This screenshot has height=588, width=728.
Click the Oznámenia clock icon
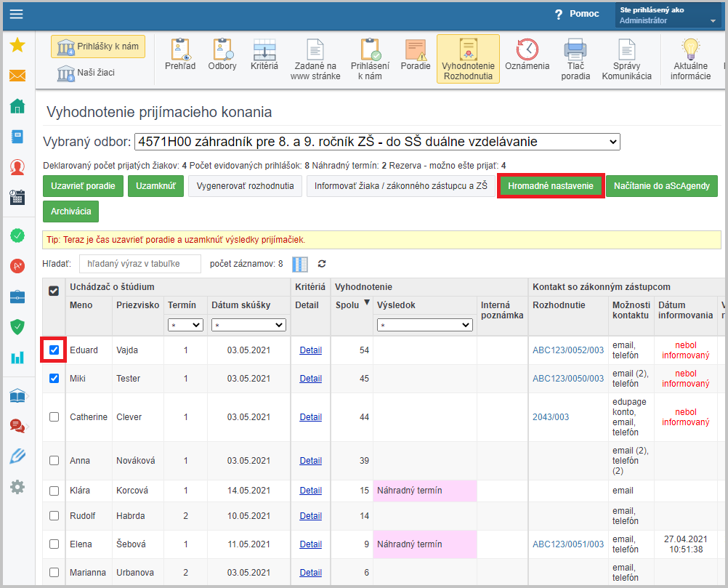[527, 51]
